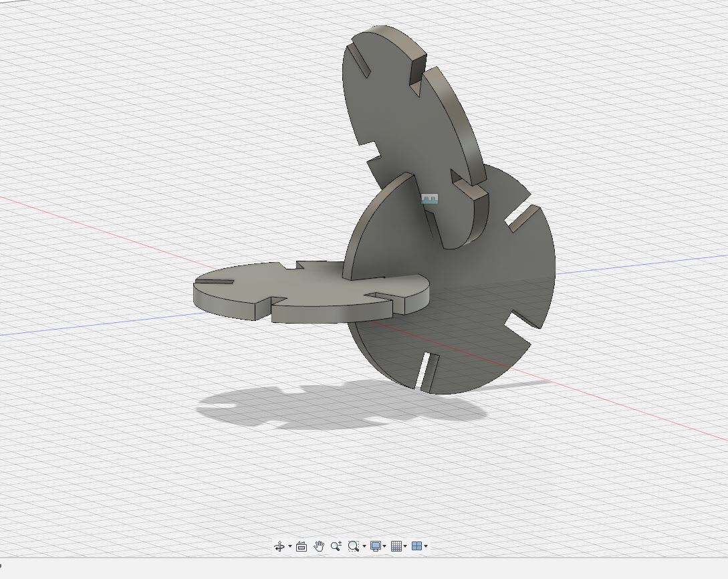Click the Viewports layout icon
728x579 pixels.
coord(417,546)
